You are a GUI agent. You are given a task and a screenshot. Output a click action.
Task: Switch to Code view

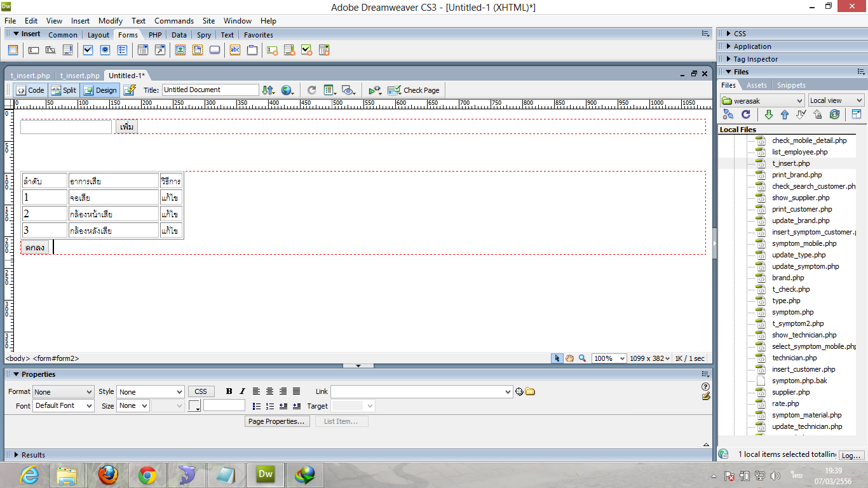(x=30, y=90)
